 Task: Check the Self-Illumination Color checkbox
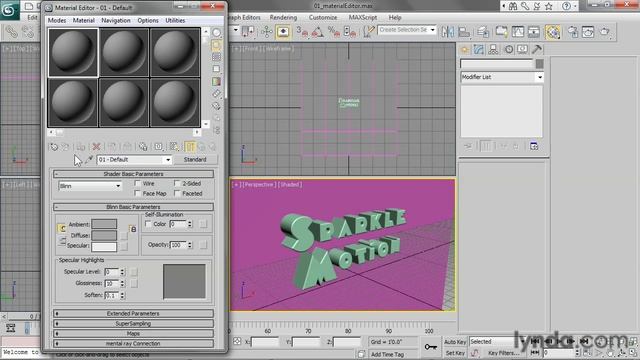pos(148,224)
